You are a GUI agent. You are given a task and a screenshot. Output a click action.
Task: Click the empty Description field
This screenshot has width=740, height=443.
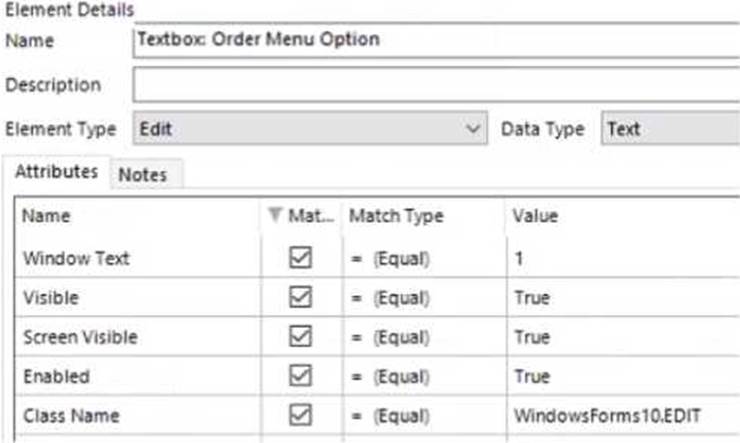(x=437, y=84)
